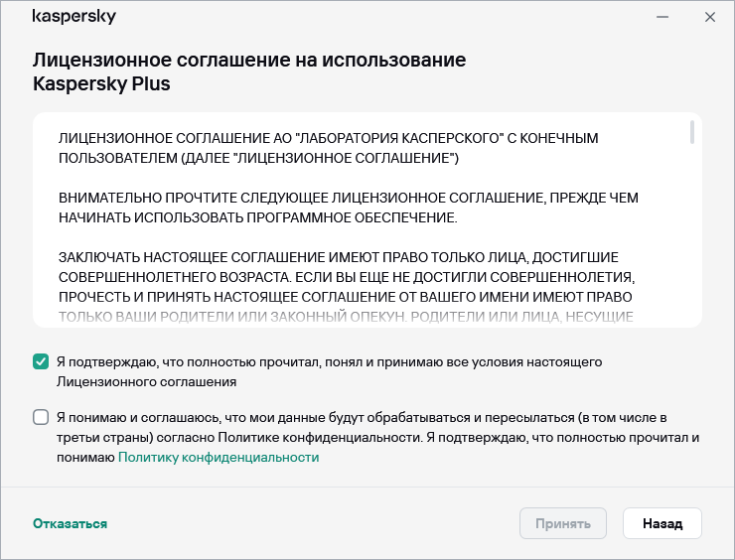Click the Kaspersky logo in the title bar
This screenshot has width=735, height=560.
73,17
